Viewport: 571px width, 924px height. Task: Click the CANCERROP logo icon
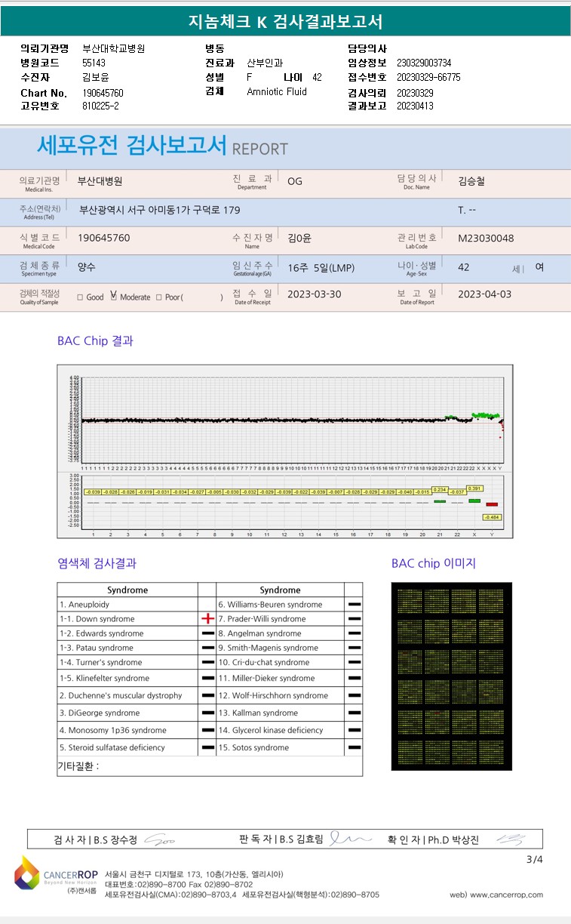[x=26, y=872]
